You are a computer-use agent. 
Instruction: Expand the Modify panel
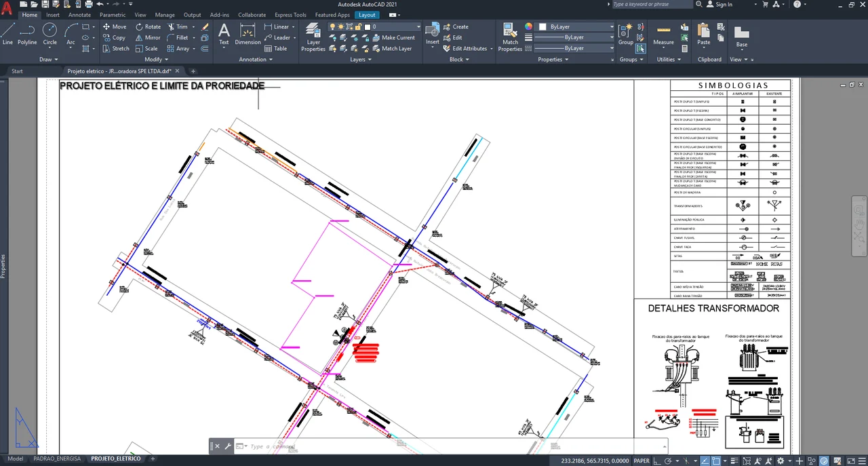coord(155,60)
